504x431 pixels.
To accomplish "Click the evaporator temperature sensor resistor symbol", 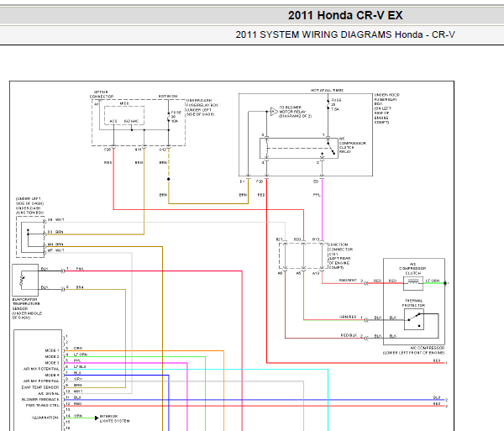I will pyautogui.click(x=22, y=279).
